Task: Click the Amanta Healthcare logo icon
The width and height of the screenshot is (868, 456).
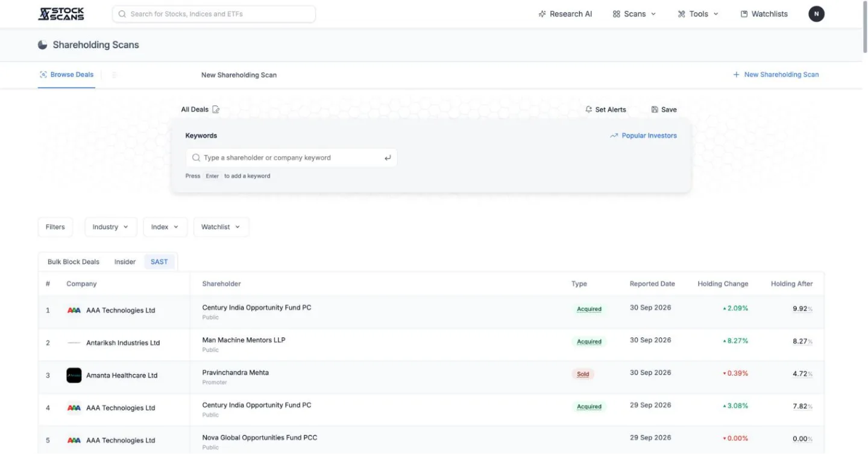Action: tap(74, 375)
